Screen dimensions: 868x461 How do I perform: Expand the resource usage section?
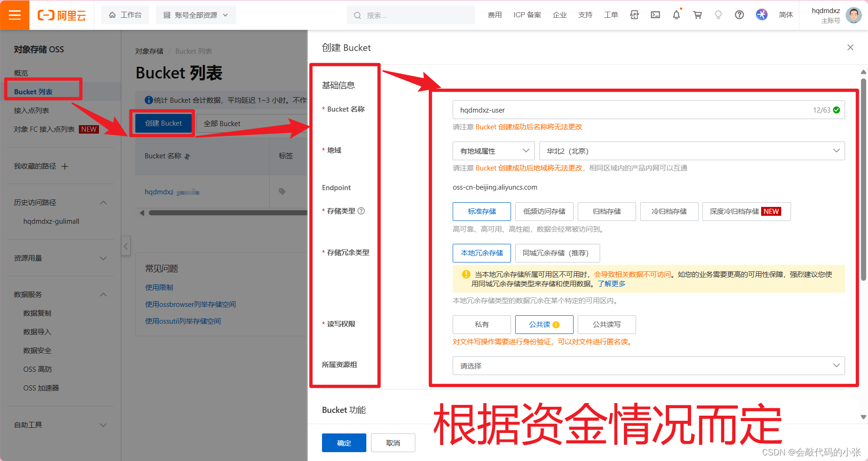[104, 258]
